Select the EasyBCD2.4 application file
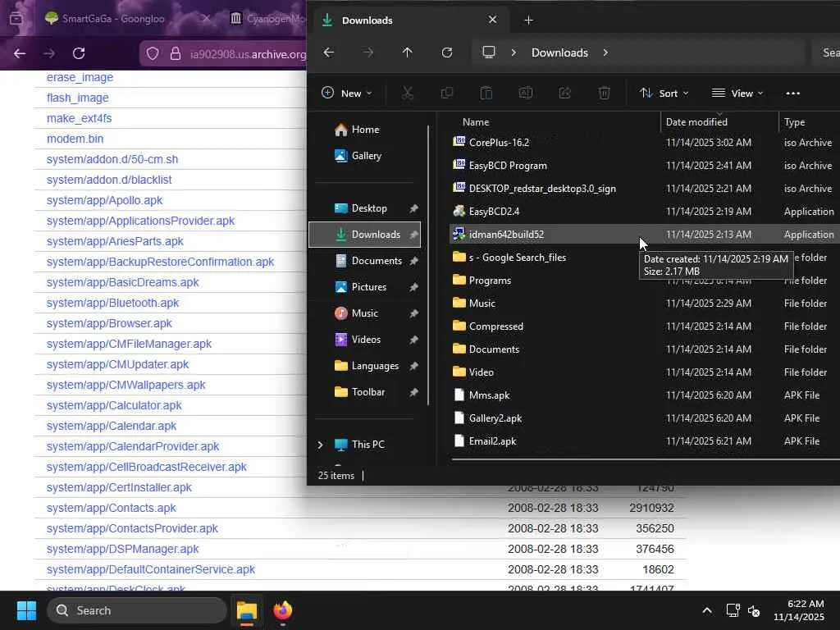This screenshot has width=840, height=630. pos(643,211)
